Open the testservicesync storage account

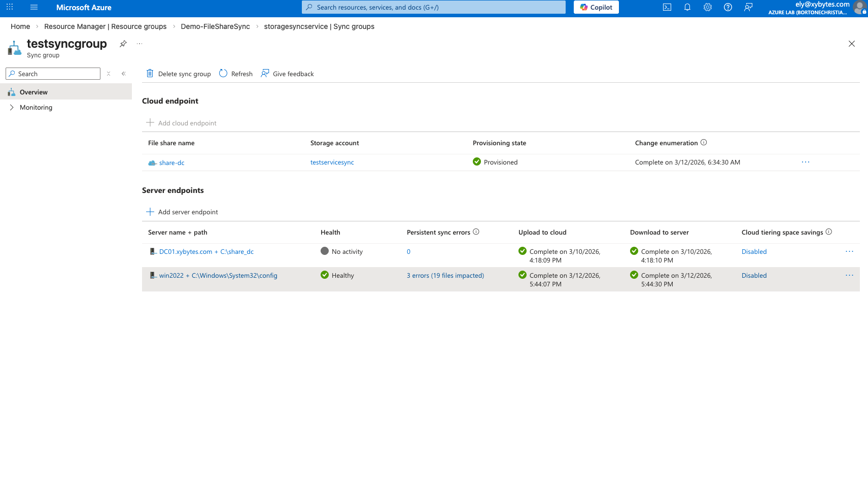(332, 162)
